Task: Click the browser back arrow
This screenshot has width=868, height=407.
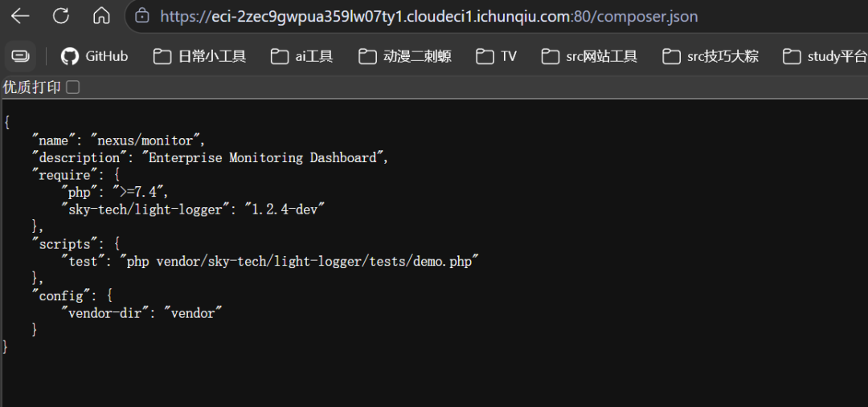Action: pos(20,15)
